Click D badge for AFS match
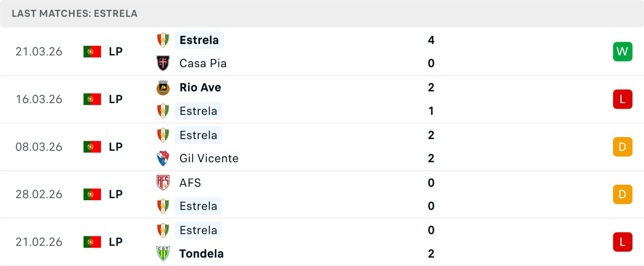Screen dimensions: 644x266 pyautogui.click(x=623, y=194)
